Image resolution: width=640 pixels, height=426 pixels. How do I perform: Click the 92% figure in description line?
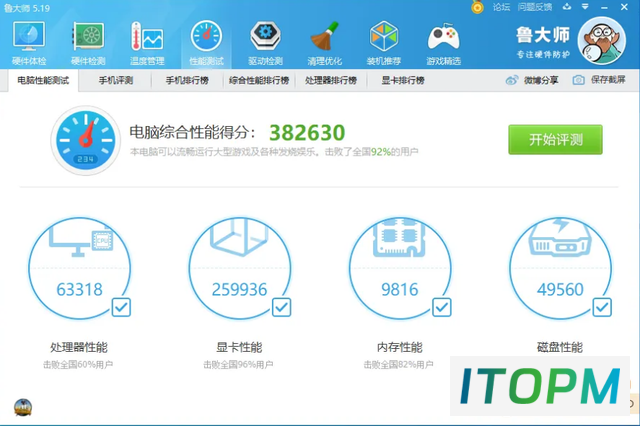(381, 152)
